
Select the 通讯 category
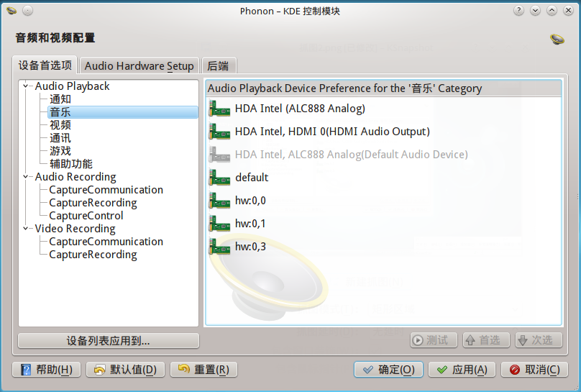[x=60, y=138]
